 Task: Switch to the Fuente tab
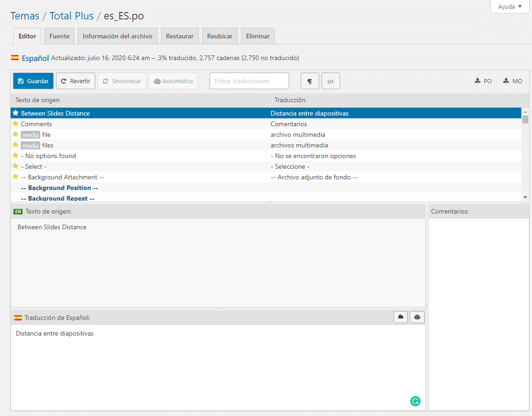[x=59, y=36]
